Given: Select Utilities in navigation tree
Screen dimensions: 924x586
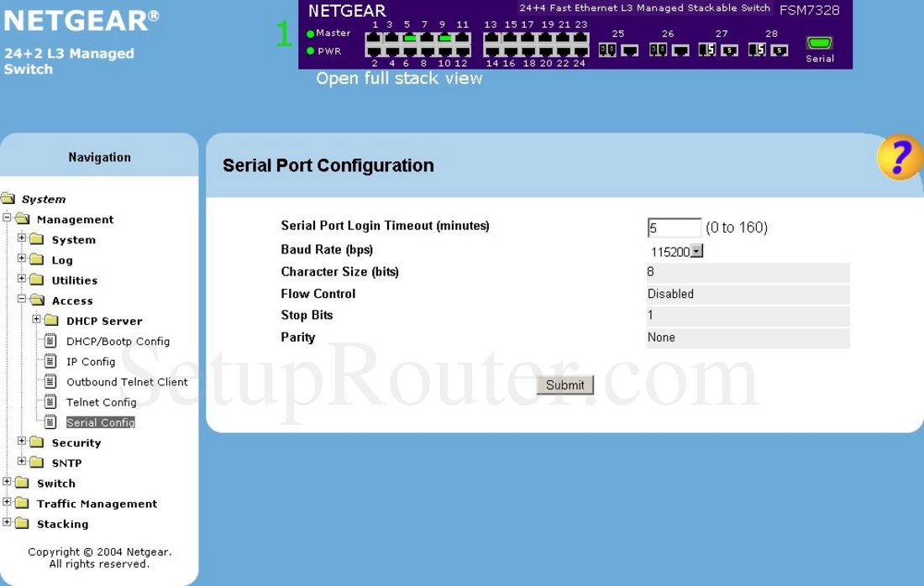Looking at the screenshot, I should click(x=74, y=280).
